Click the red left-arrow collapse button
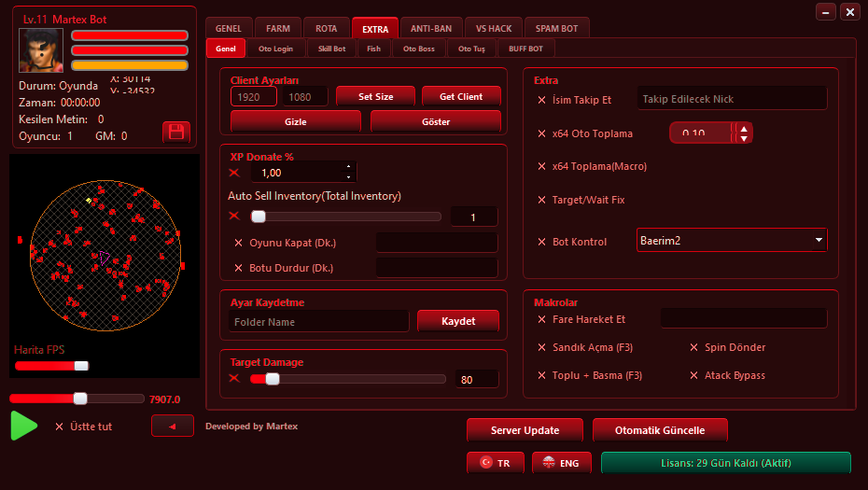The height and width of the screenshot is (490, 868). [172, 427]
